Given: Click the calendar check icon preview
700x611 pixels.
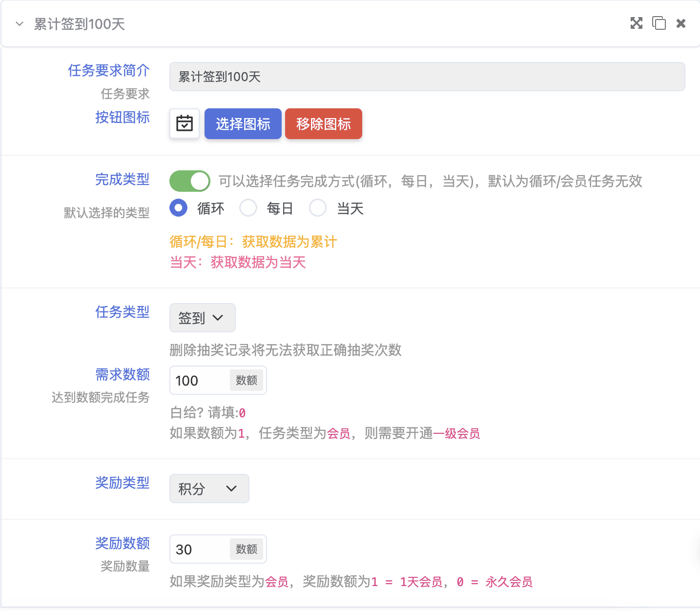Looking at the screenshot, I should point(185,124).
